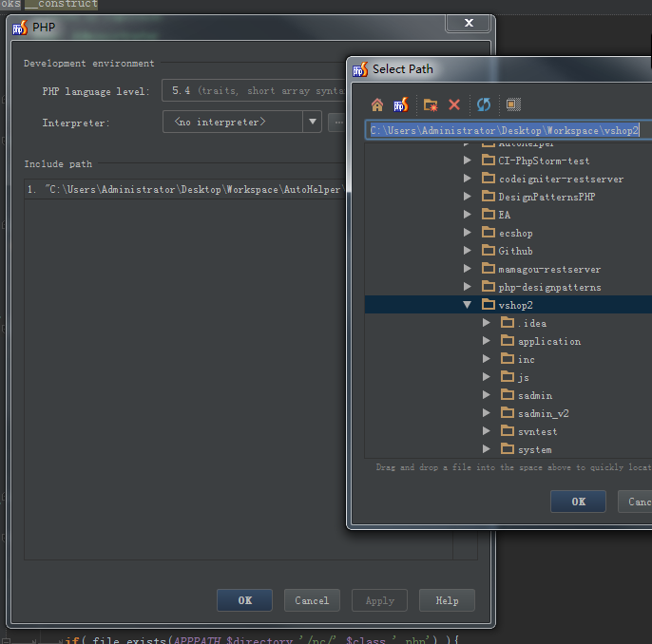Click OK in the PHP dialog
652x644 pixels.
[244, 600]
